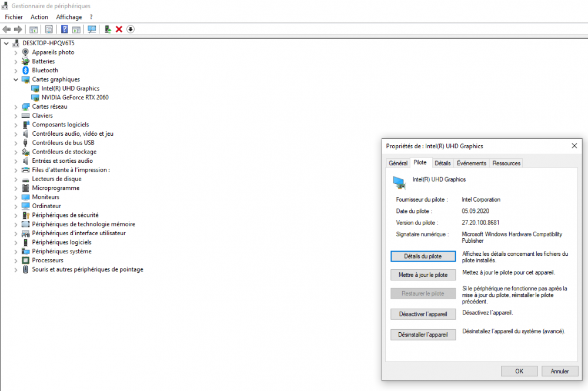Open the Fichier menu
Viewport: 588px width, 391px height.
point(14,17)
